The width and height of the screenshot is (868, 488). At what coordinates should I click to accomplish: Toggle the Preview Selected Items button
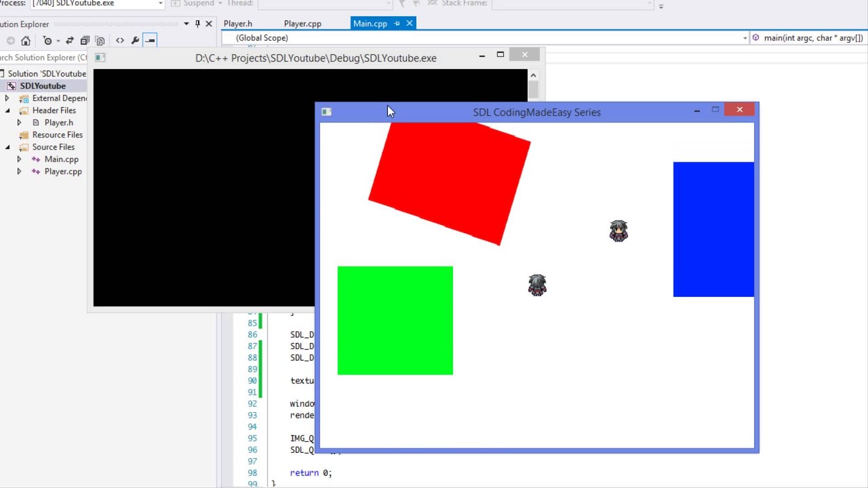[x=151, y=41]
